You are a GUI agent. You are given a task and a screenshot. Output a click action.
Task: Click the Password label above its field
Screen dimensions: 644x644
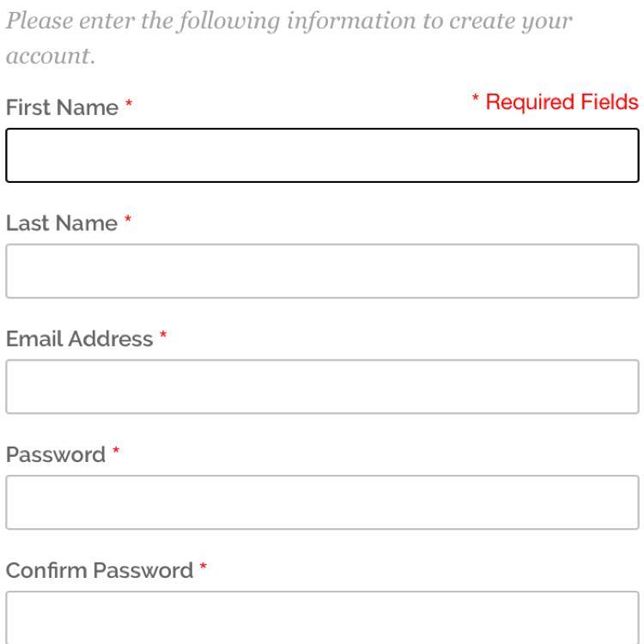click(56, 454)
